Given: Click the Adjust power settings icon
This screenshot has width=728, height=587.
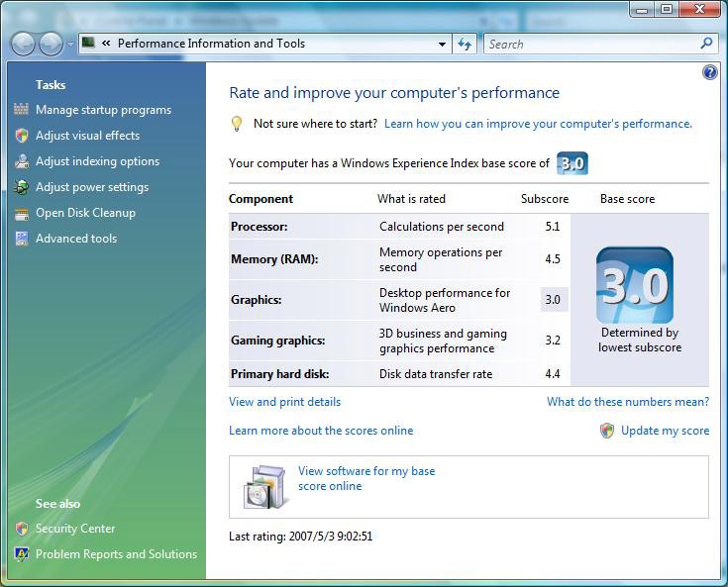Looking at the screenshot, I should point(22,187).
